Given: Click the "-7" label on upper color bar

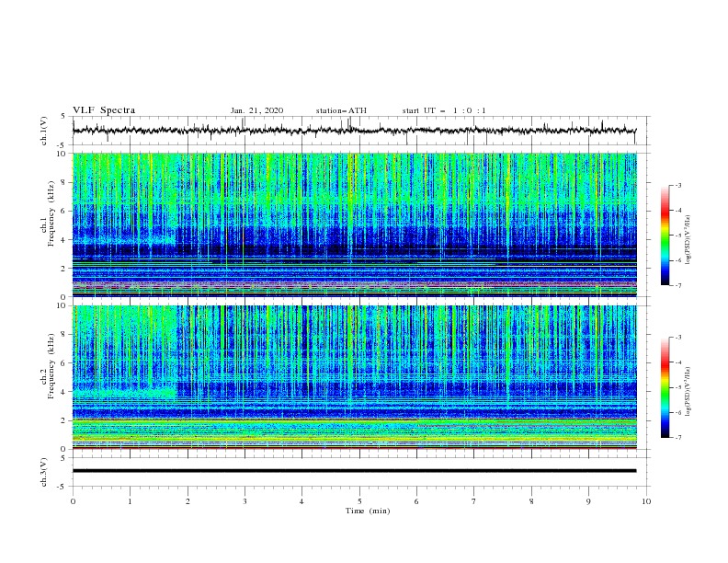Looking at the screenshot, I should pyautogui.click(x=677, y=285).
